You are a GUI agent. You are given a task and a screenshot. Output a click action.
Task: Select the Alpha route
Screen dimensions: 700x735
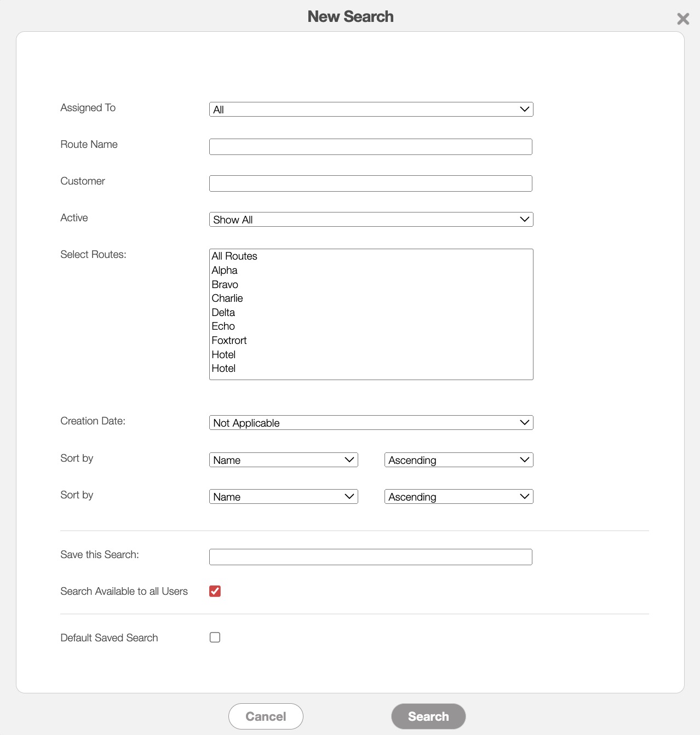click(x=225, y=271)
